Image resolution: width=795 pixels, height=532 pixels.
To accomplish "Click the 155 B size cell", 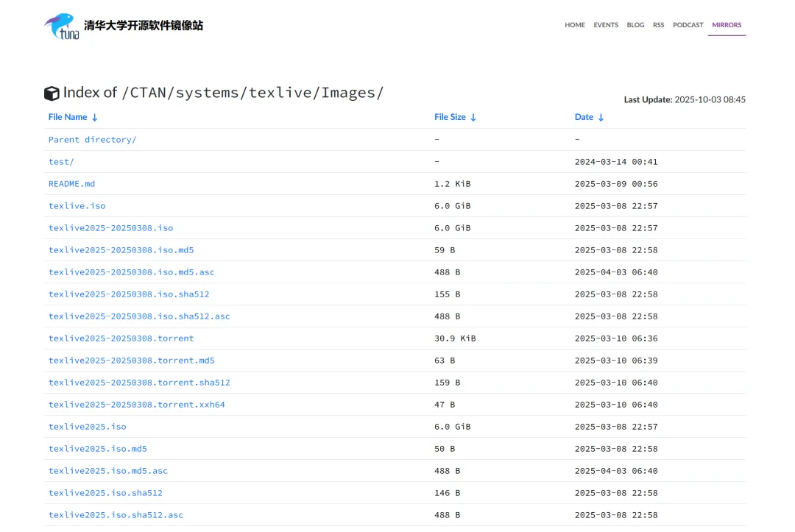I will pos(448,294).
